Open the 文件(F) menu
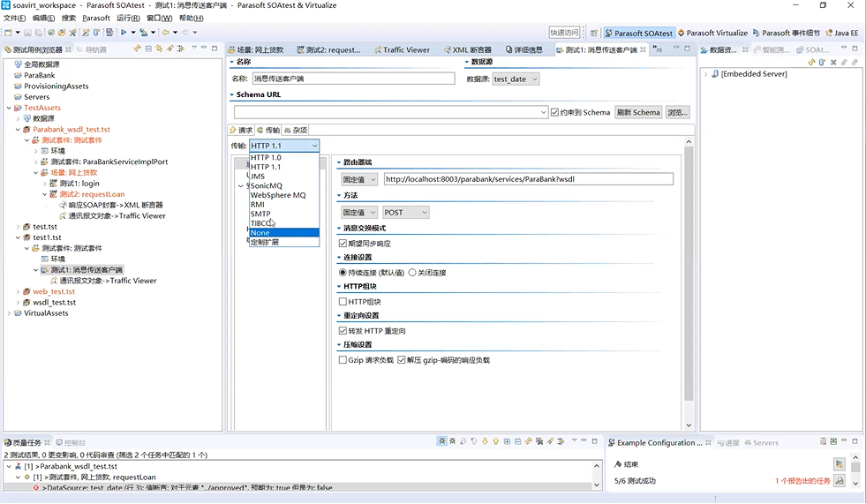This screenshot has height=504, width=866. coord(14,19)
